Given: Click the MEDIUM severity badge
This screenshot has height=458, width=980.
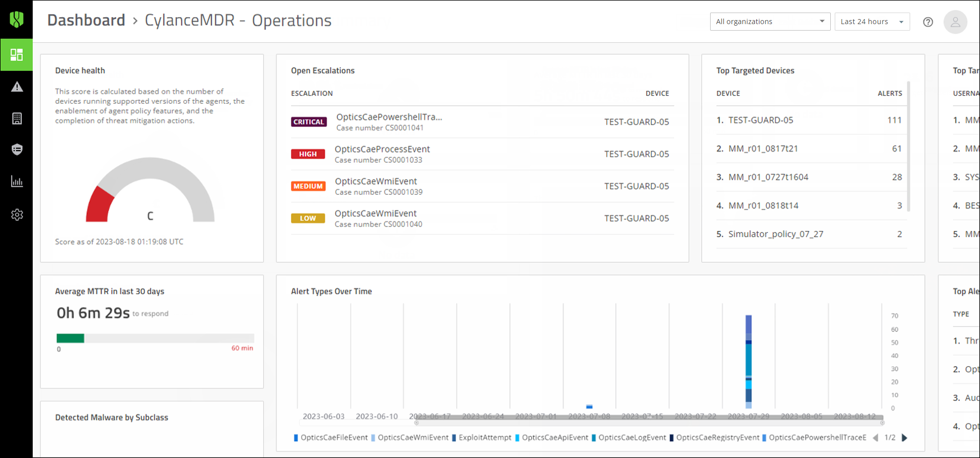Looking at the screenshot, I should 308,186.
